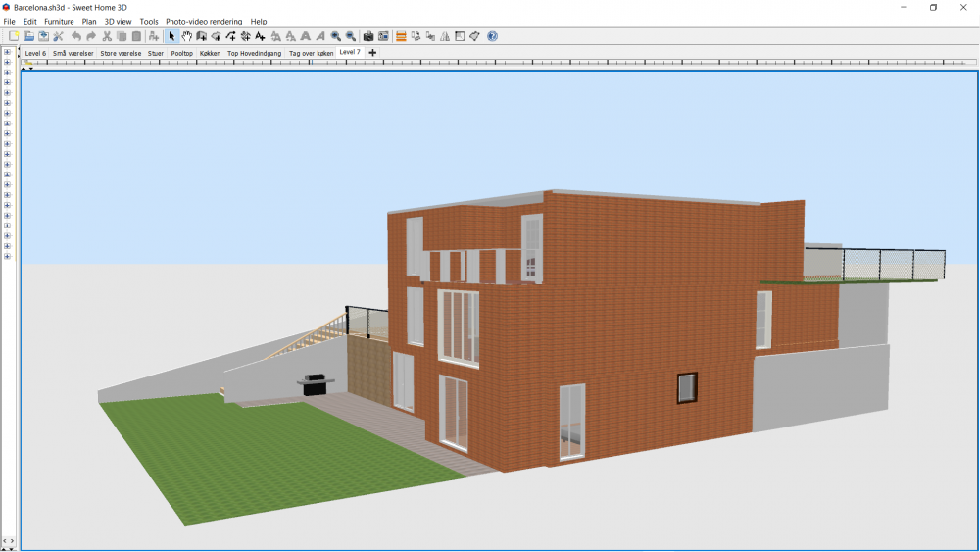
Task: Click the blue Help question mark icon
Action: click(x=492, y=36)
